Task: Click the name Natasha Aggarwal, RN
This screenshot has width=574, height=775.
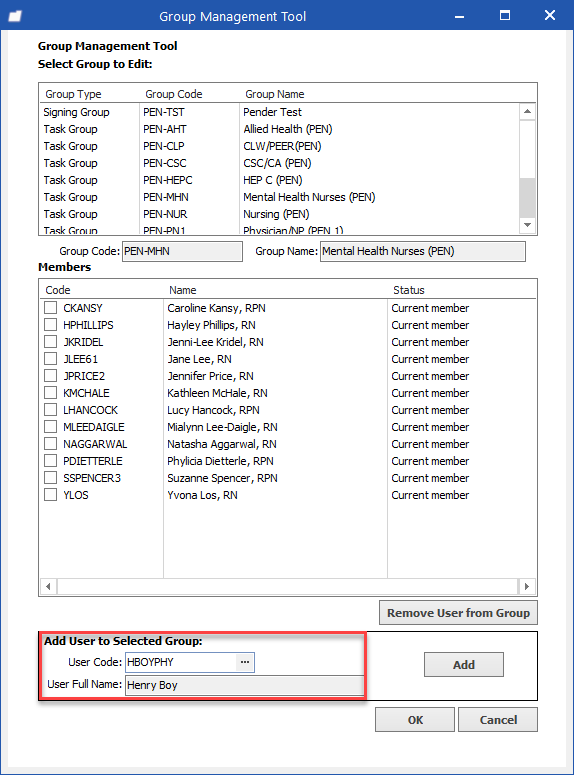Action: coord(221,444)
